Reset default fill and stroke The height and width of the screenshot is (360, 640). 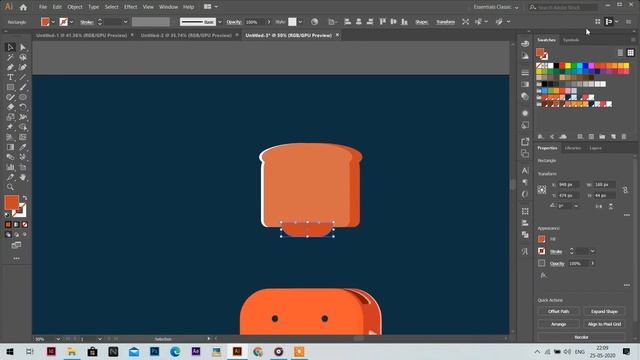tap(7, 215)
